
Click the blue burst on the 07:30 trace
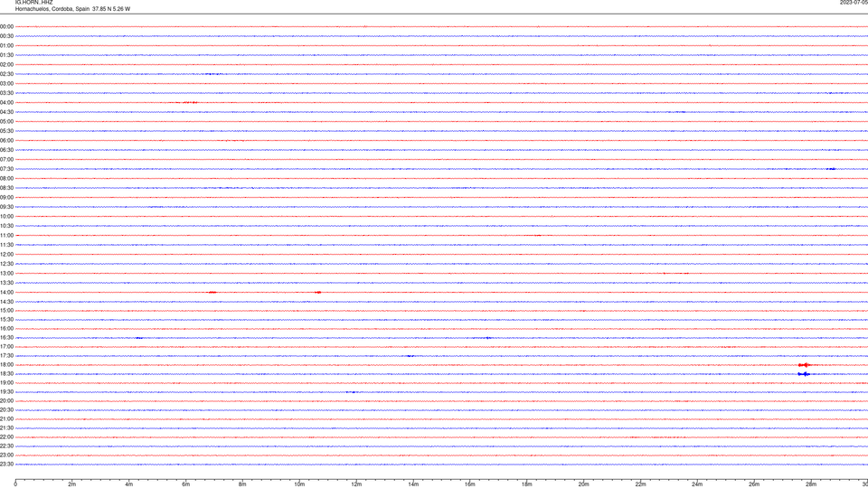coord(831,169)
